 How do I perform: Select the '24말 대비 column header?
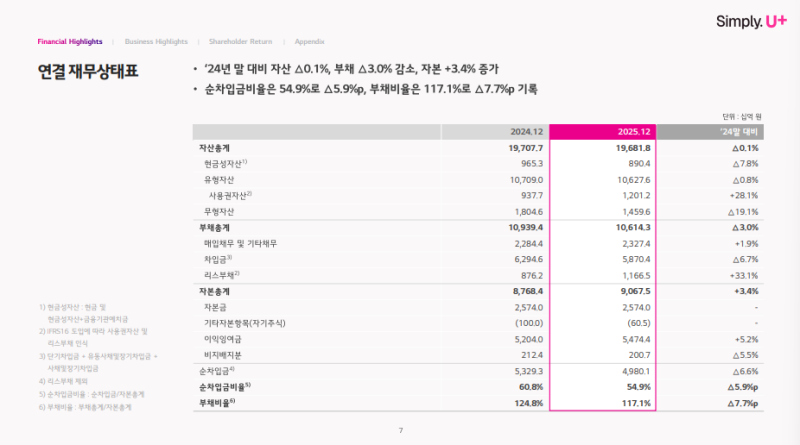[x=739, y=132]
